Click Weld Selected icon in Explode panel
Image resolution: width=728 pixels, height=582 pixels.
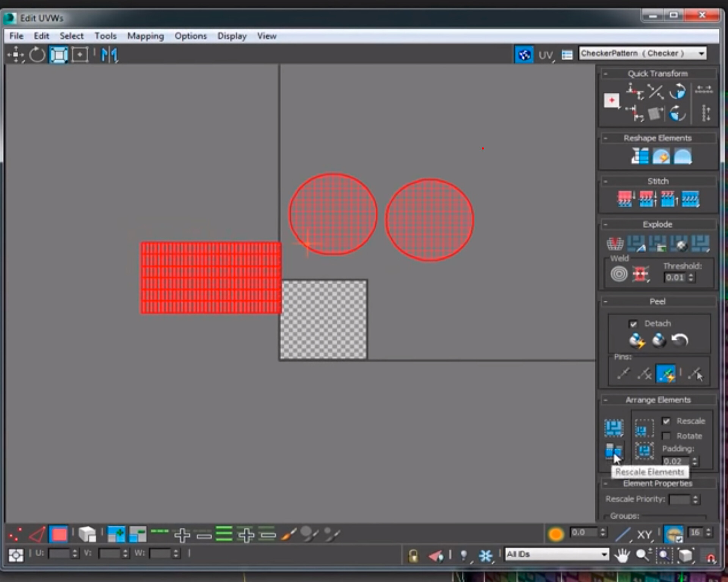tap(640, 274)
